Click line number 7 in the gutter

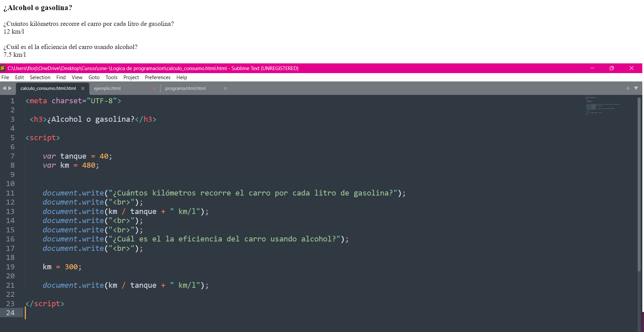click(x=12, y=156)
